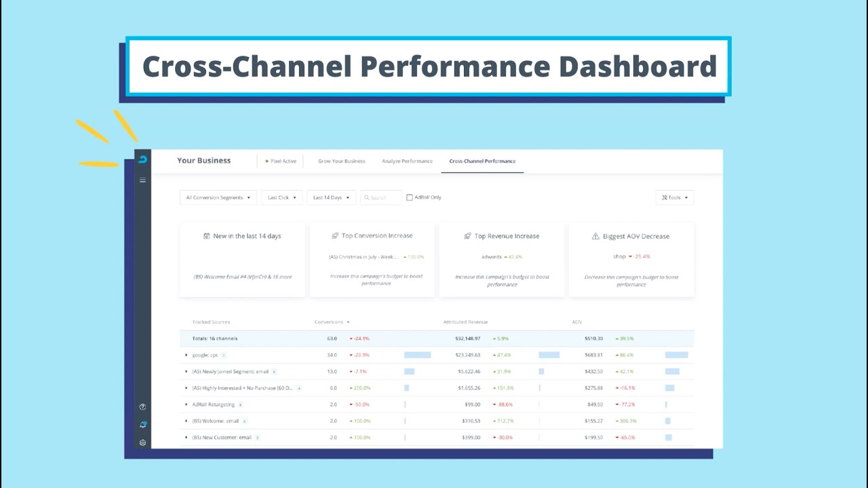The height and width of the screenshot is (488, 868).
Task: Open the notifications bell icon
Action: pyautogui.click(x=142, y=425)
